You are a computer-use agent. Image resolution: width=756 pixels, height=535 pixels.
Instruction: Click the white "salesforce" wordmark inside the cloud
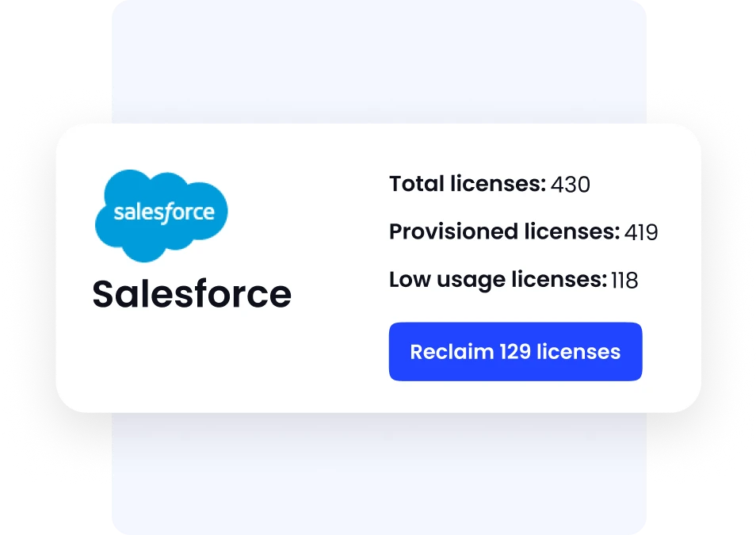click(x=164, y=212)
